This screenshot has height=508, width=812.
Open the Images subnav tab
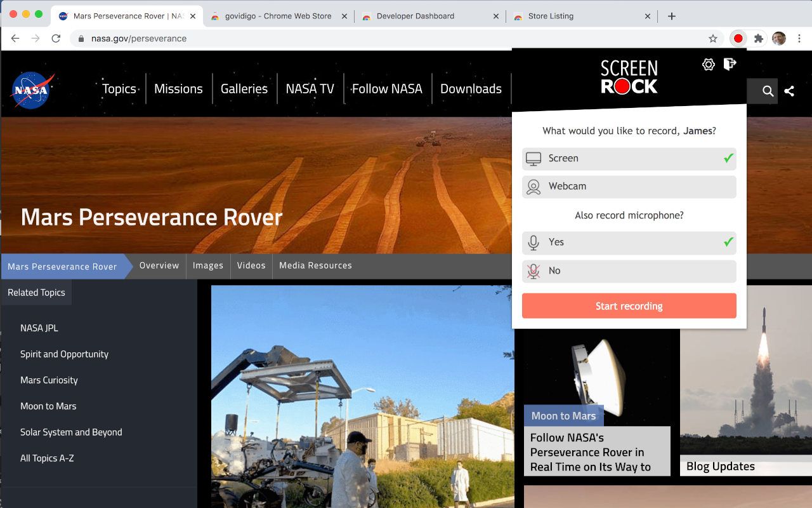coord(208,265)
